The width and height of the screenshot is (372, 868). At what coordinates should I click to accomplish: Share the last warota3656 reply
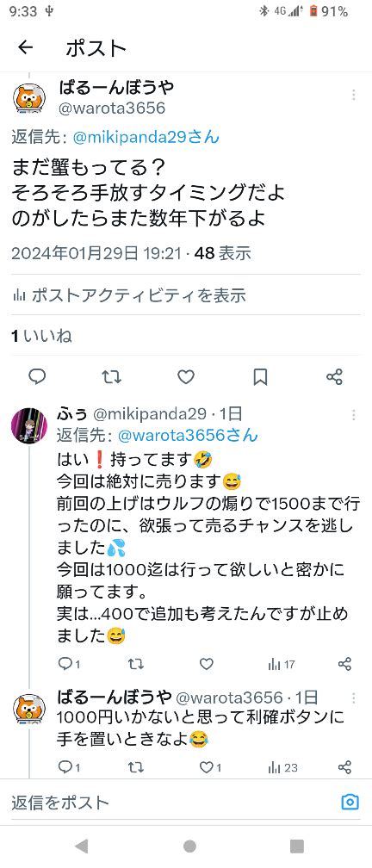pos(344,767)
